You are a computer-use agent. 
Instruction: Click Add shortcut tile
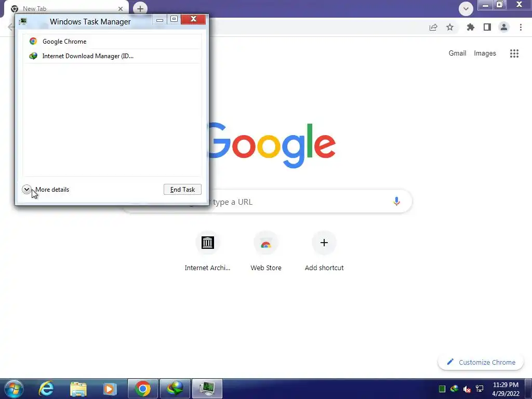(324, 252)
